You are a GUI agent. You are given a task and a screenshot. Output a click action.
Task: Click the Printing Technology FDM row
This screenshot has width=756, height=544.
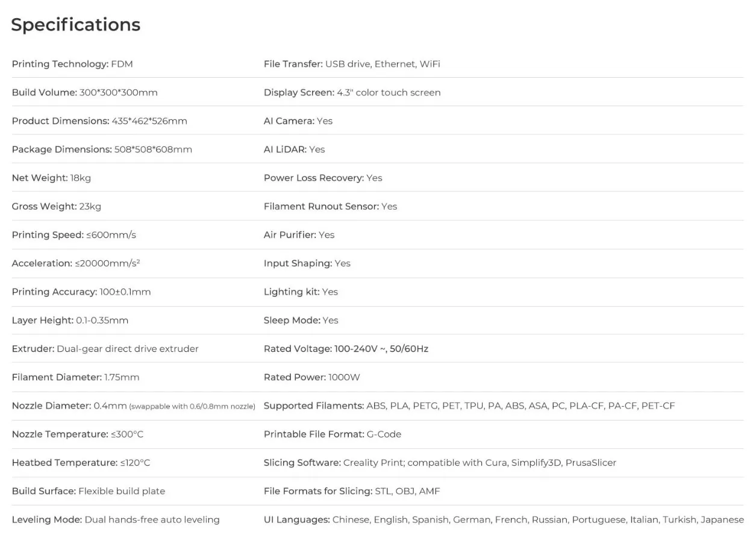(x=72, y=64)
